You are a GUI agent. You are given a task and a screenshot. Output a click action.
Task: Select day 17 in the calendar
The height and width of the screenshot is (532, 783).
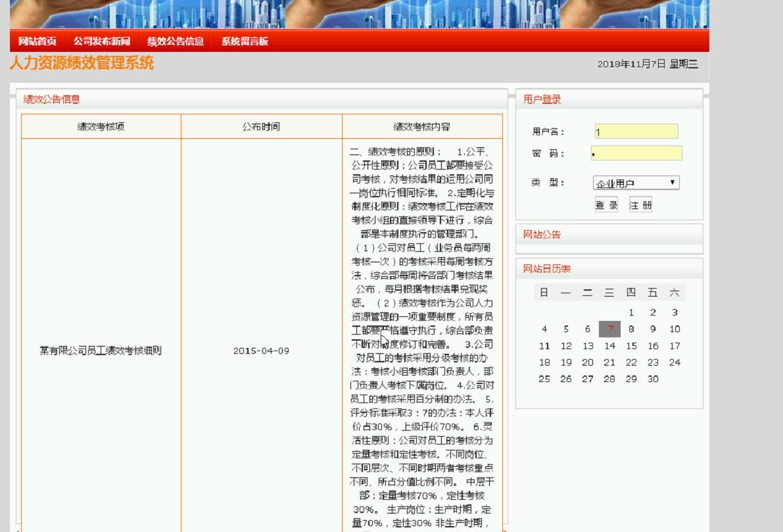point(675,346)
